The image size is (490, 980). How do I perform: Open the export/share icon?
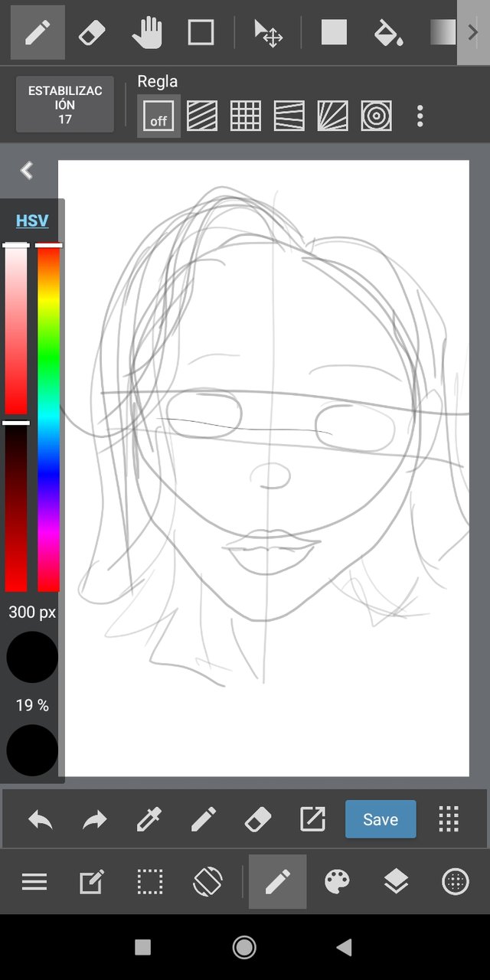(x=312, y=820)
